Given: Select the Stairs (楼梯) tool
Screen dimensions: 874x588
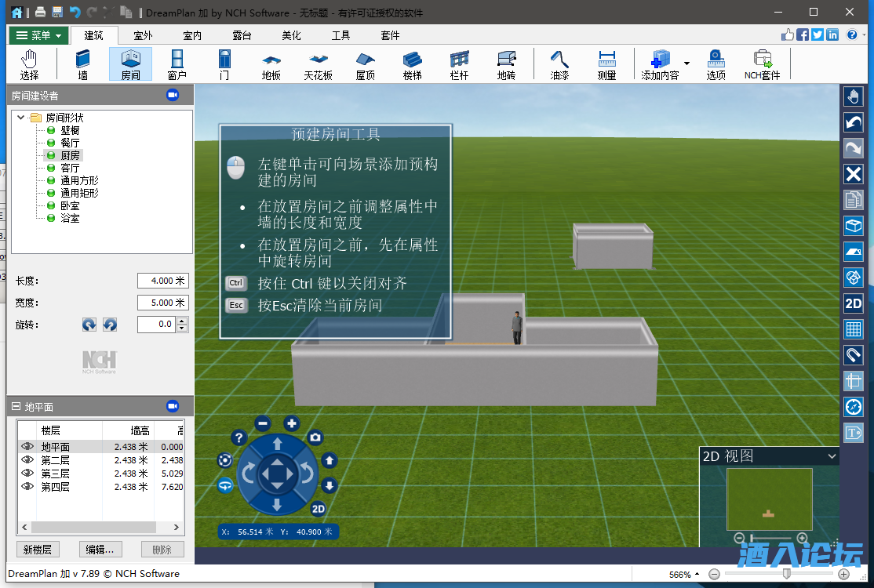Looking at the screenshot, I should (412, 64).
